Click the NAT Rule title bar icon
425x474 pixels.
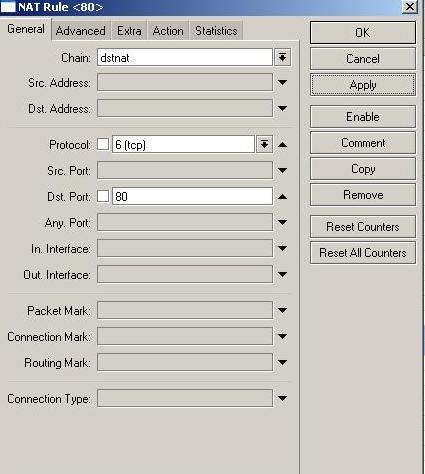(8, 7)
